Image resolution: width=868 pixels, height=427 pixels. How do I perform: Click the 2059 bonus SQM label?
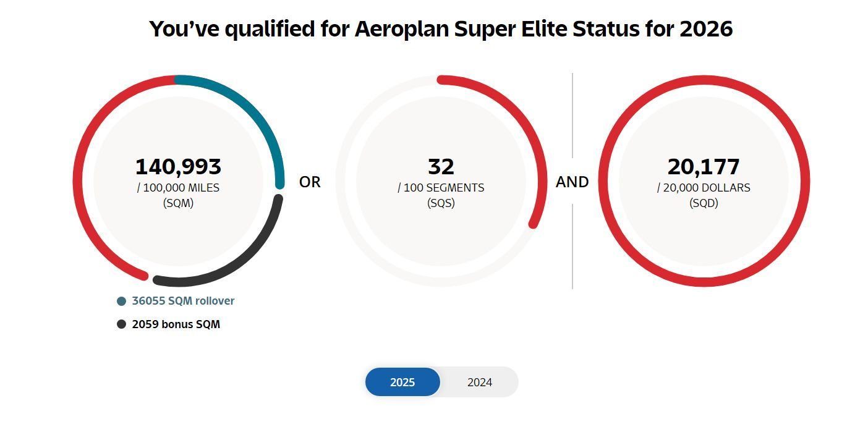[176, 324]
